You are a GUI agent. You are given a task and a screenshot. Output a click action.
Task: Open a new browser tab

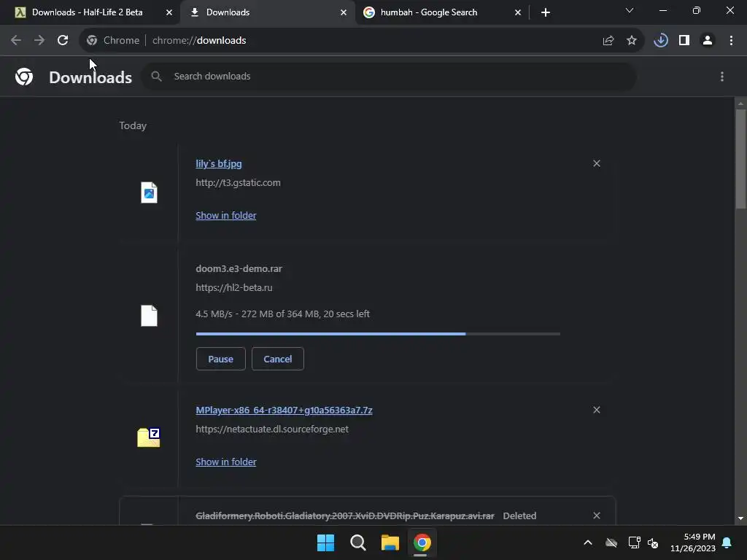tap(546, 12)
